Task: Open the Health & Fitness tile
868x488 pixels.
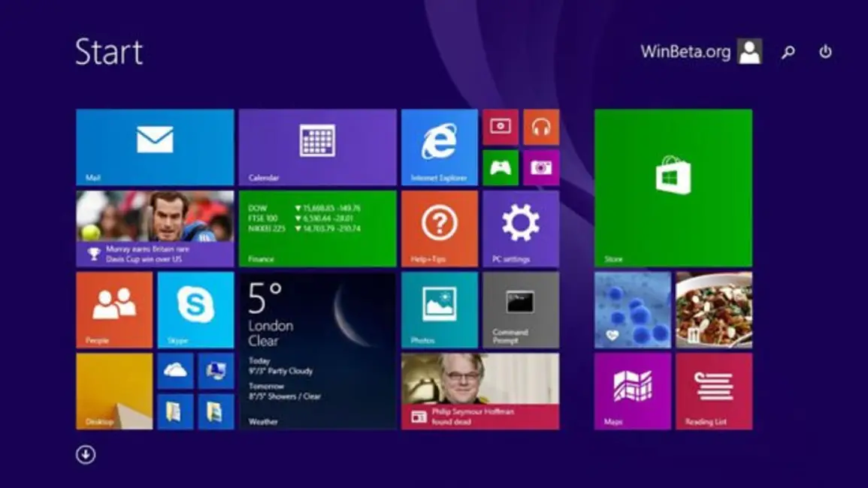Action: pyautogui.click(x=633, y=310)
